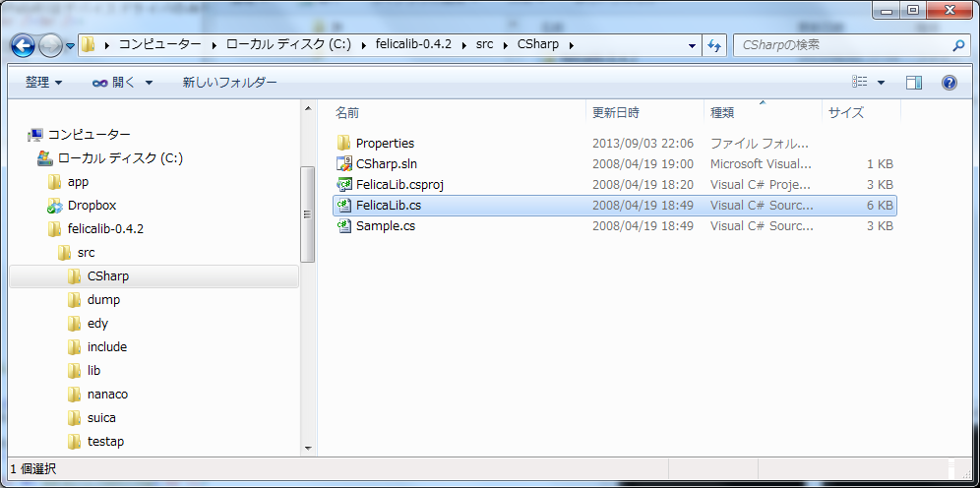This screenshot has width=980, height=488.
Task: Open the help question mark icon
Action: 949,83
